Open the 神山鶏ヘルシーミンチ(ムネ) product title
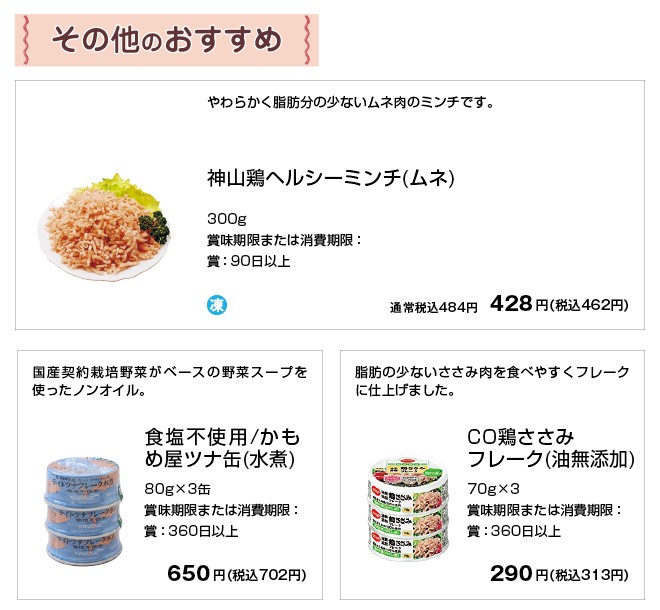Viewport: 660px width, 610px height. coord(331,179)
